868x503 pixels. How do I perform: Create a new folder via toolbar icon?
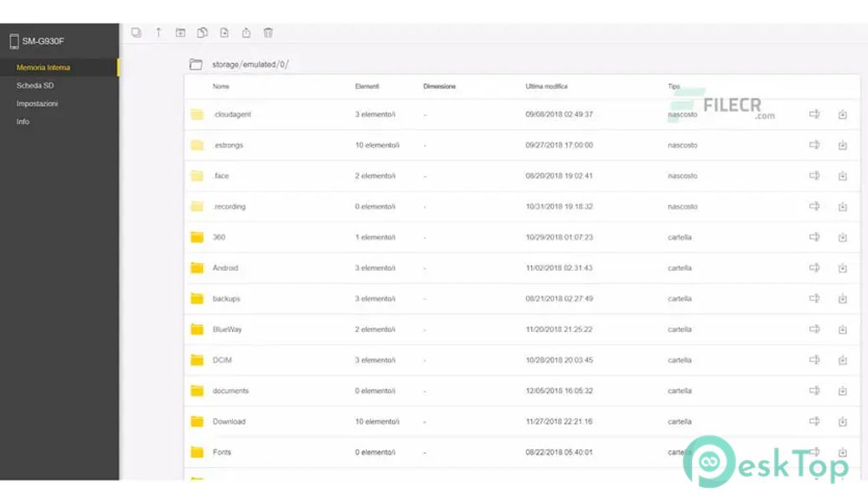click(180, 33)
